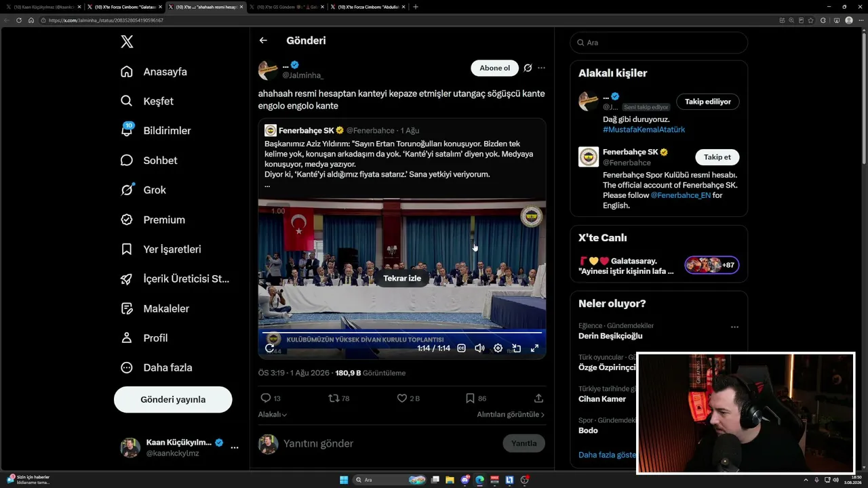Open the Windows Start menu

(x=344, y=480)
